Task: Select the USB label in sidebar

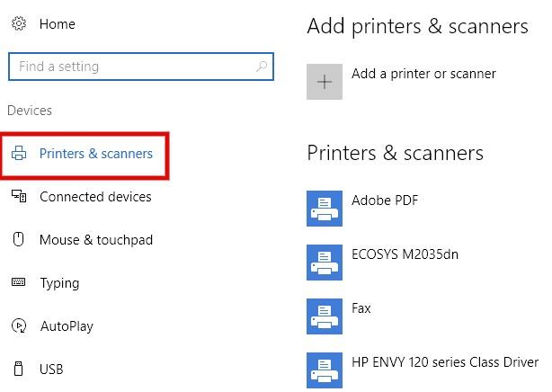Action: click(51, 369)
